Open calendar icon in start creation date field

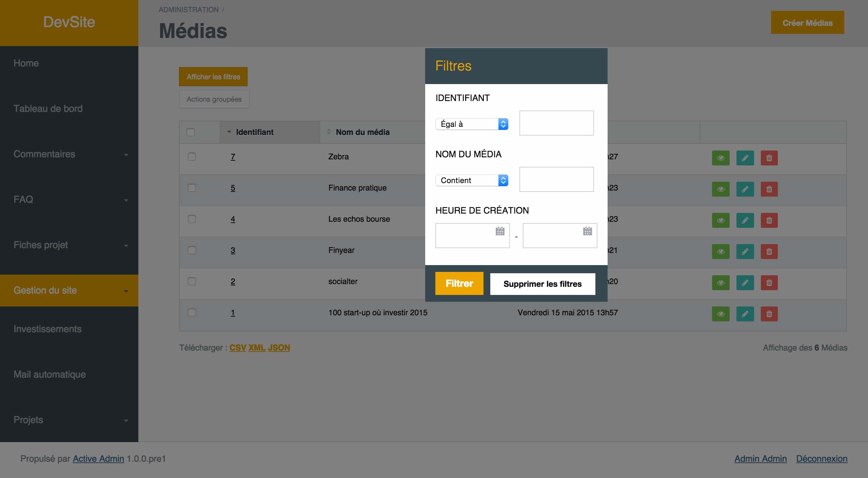(x=500, y=231)
